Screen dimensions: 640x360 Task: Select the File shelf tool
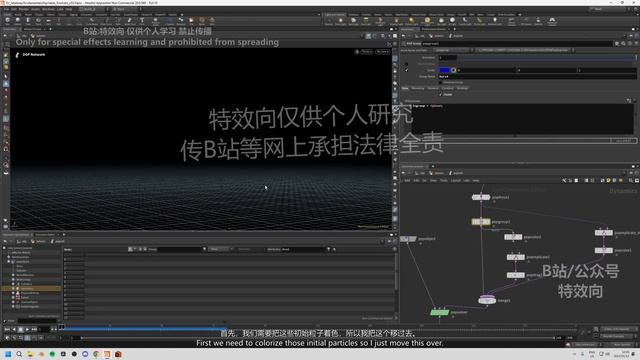[x=191, y=20]
